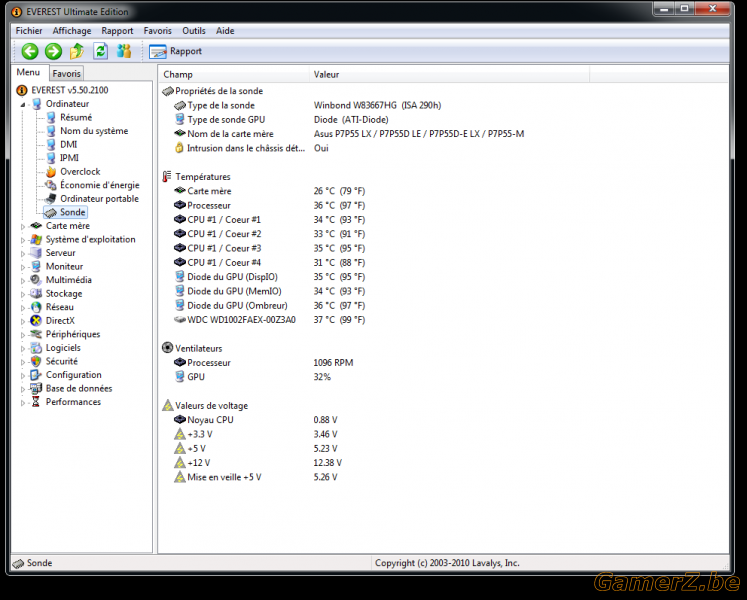
Task: Select the CPU #1 / Coeur #3 row
Action: pos(269,248)
